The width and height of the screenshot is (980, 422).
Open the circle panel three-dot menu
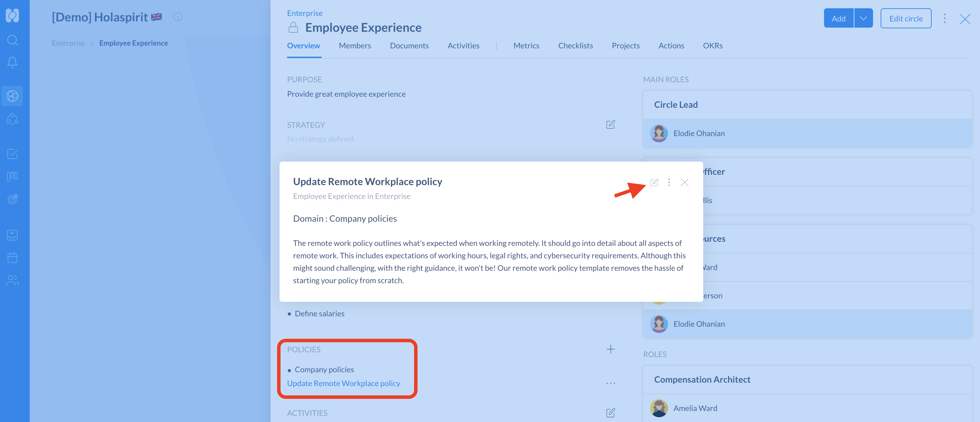tap(944, 18)
